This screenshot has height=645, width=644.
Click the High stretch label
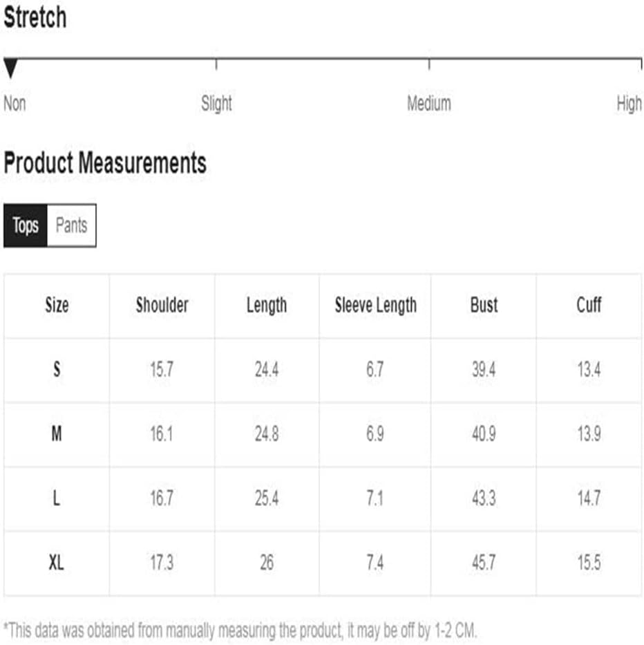(629, 103)
